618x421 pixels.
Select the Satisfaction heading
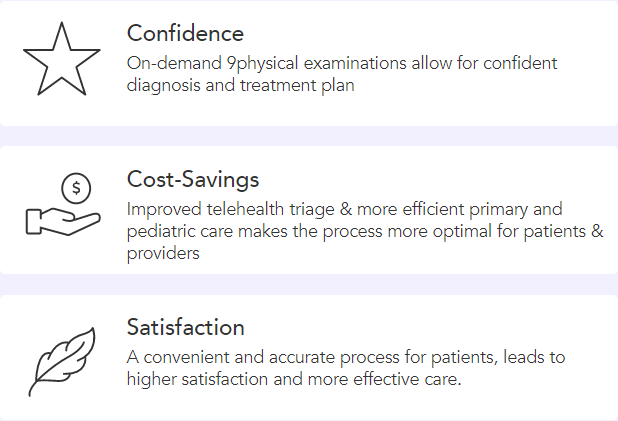coord(186,327)
